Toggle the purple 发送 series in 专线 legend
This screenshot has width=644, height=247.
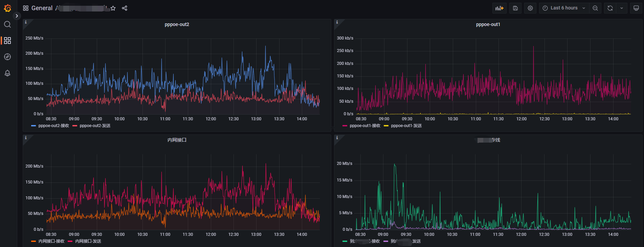click(406, 241)
